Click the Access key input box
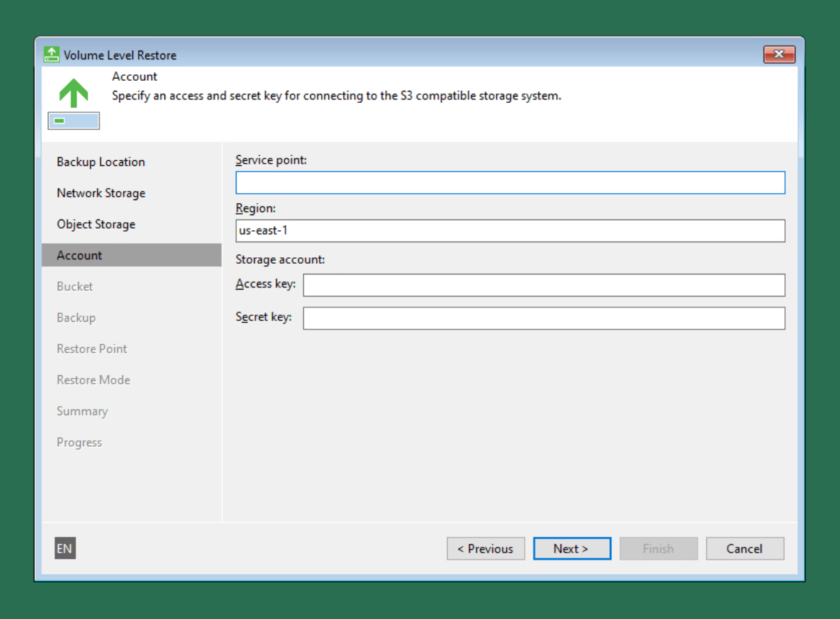 point(543,285)
